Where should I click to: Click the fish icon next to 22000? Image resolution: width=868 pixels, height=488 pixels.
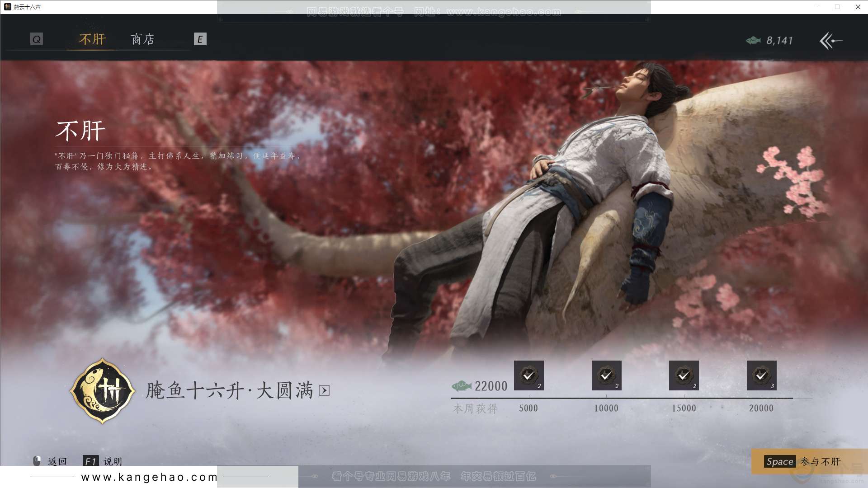click(x=462, y=386)
